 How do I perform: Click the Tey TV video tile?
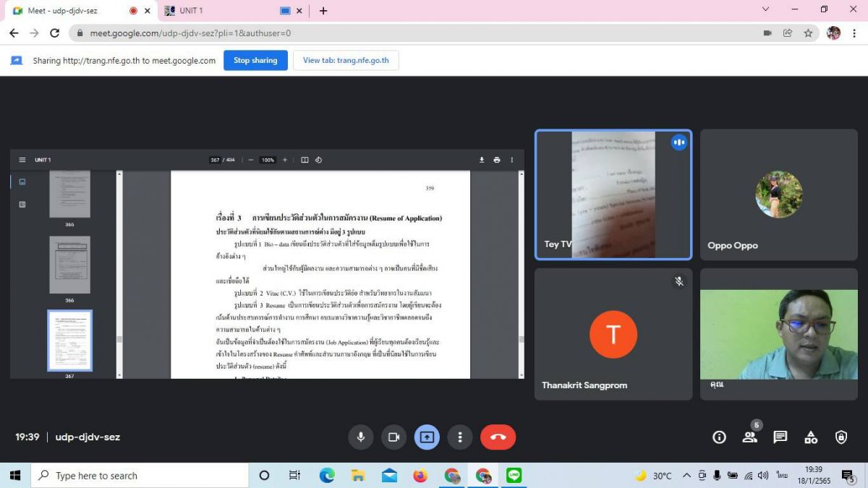[x=613, y=194]
